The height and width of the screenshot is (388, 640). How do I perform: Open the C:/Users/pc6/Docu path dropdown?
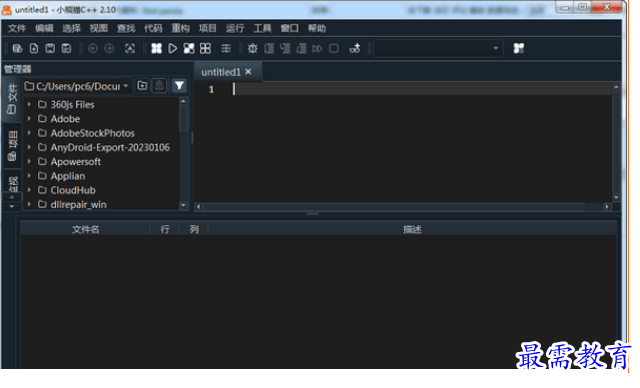(x=126, y=86)
